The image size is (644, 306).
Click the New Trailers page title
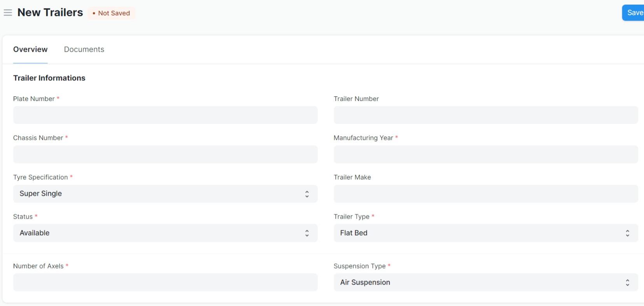50,12
